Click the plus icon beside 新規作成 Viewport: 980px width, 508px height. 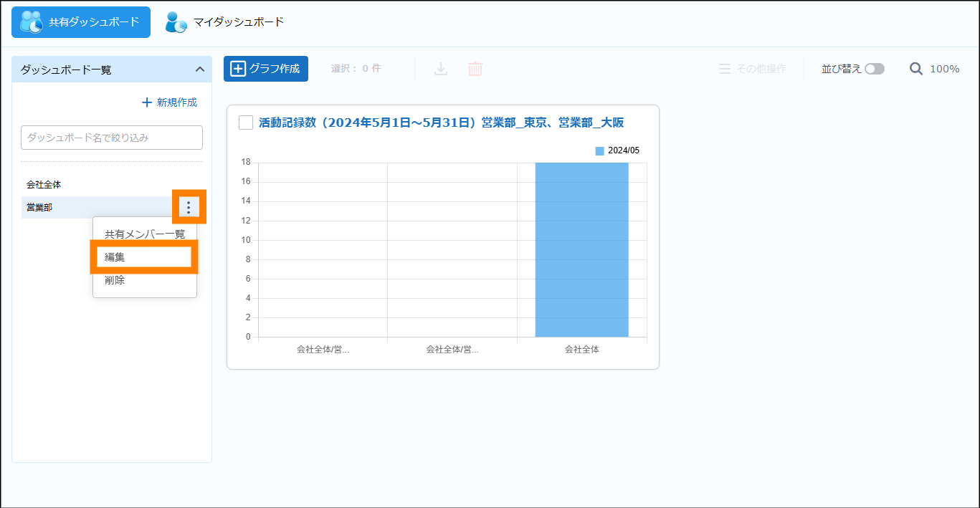click(x=147, y=102)
